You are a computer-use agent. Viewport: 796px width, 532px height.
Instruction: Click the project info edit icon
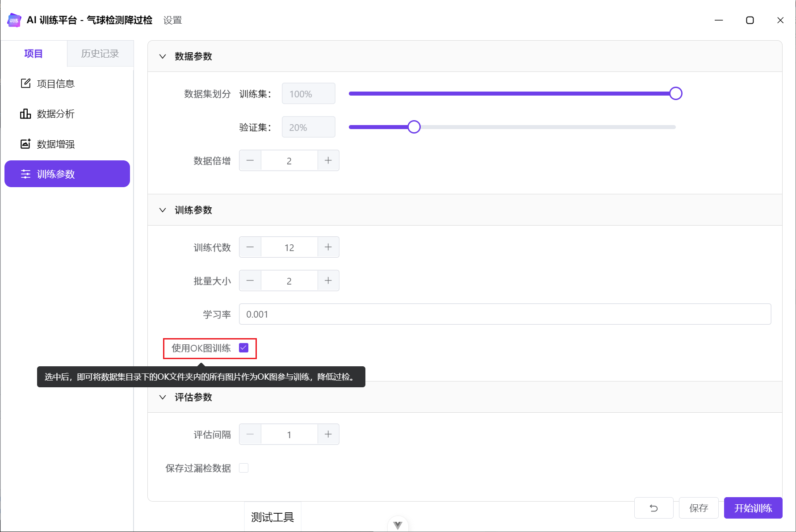pyautogui.click(x=25, y=84)
